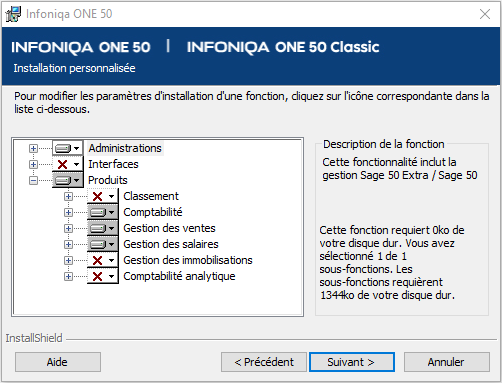Select the Gestion des salaires label
502x383 pixels.
(x=171, y=244)
